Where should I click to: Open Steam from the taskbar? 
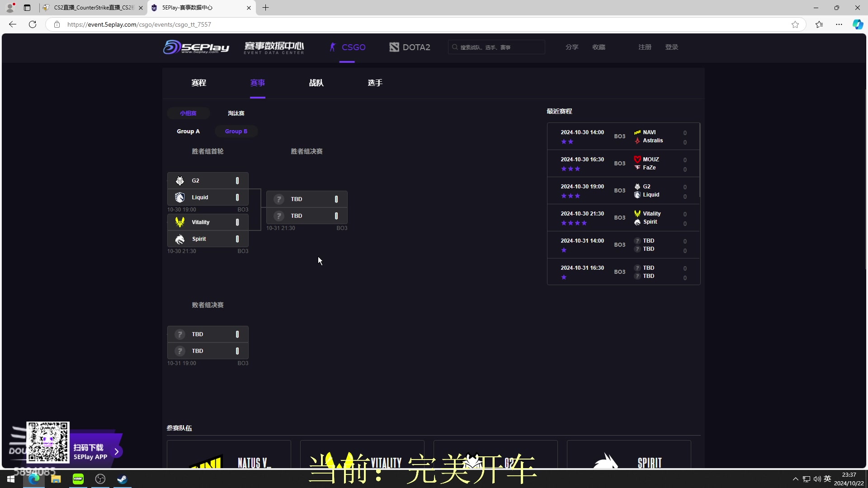coord(122,479)
